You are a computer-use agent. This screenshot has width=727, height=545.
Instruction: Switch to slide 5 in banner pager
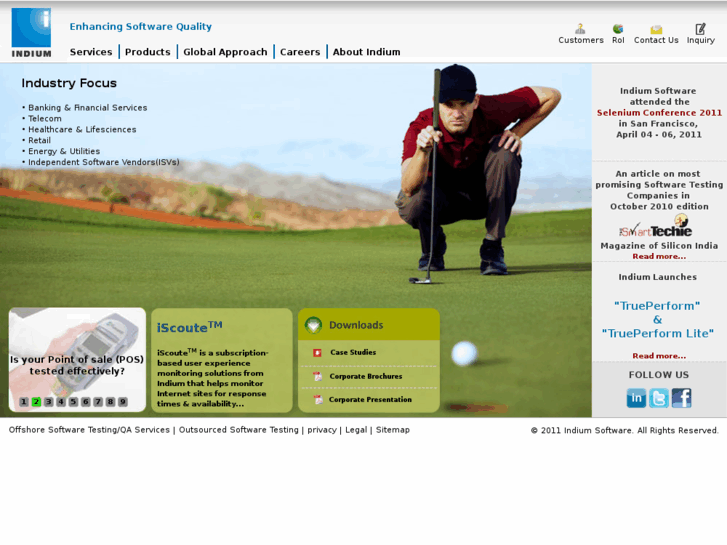pyautogui.click(x=73, y=402)
